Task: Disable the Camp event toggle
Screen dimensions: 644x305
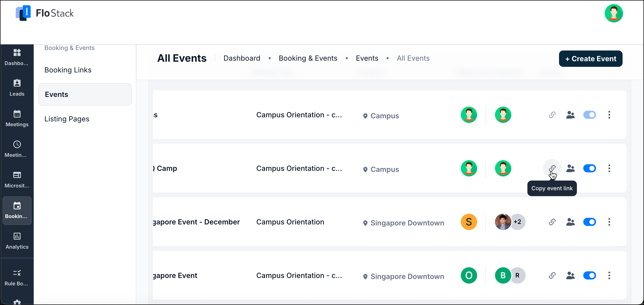Action: pos(590,168)
